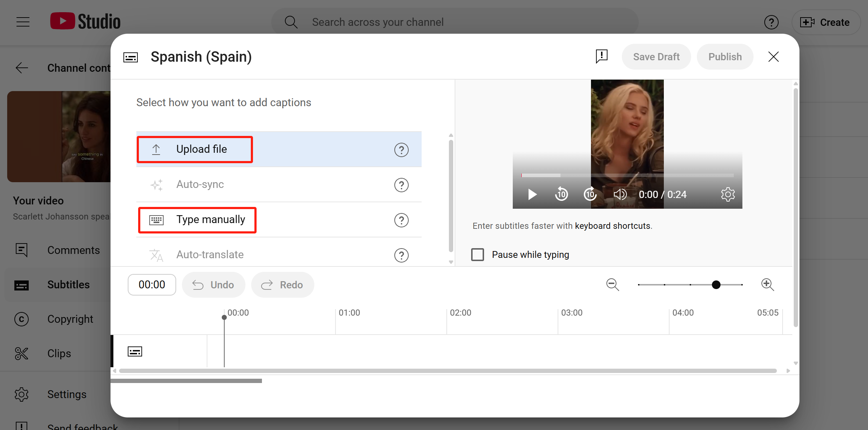The image size is (868, 430).
Task: Mute the video with the speaker icon
Action: (620, 194)
